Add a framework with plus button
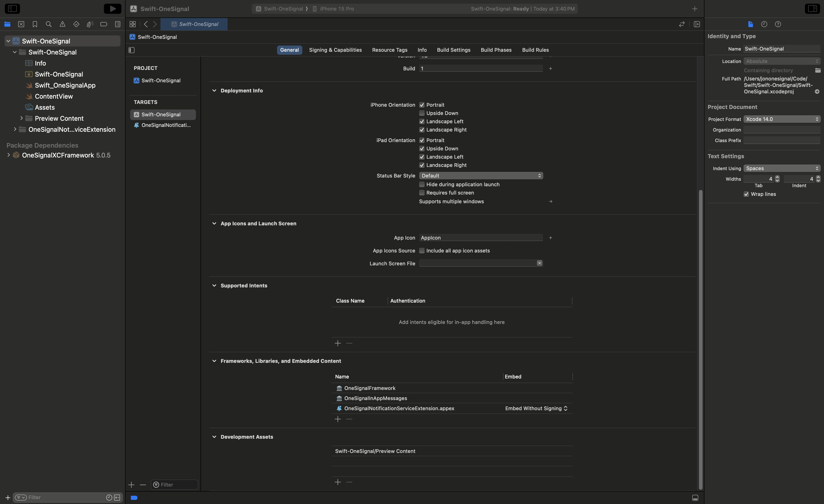The height and width of the screenshot is (504, 824). coord(338,419)
